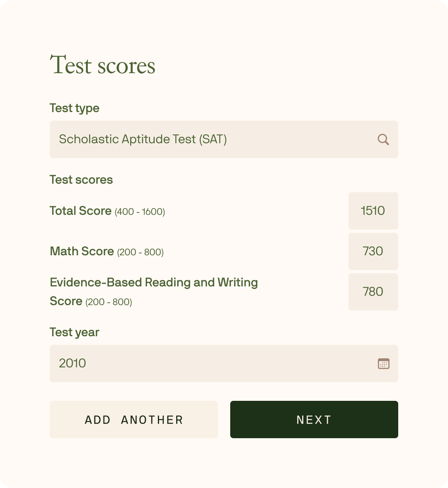
Task: Click the Test type label
Action: point(74,108)
